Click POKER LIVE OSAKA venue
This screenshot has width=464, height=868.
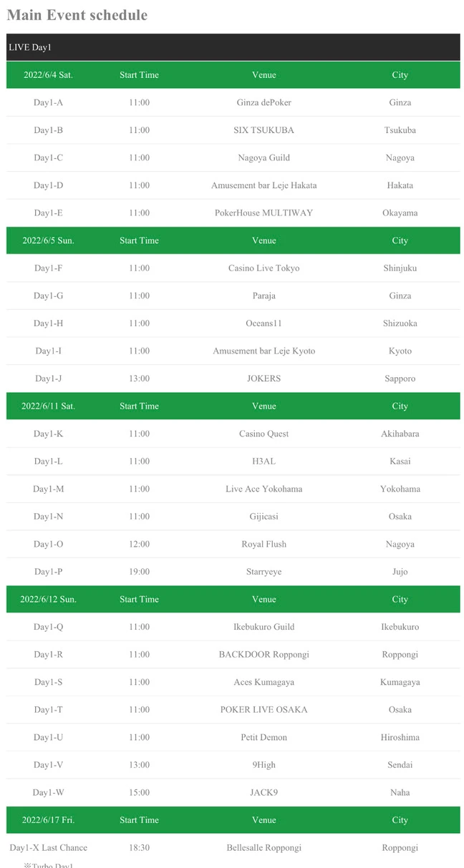coord(264,710)
